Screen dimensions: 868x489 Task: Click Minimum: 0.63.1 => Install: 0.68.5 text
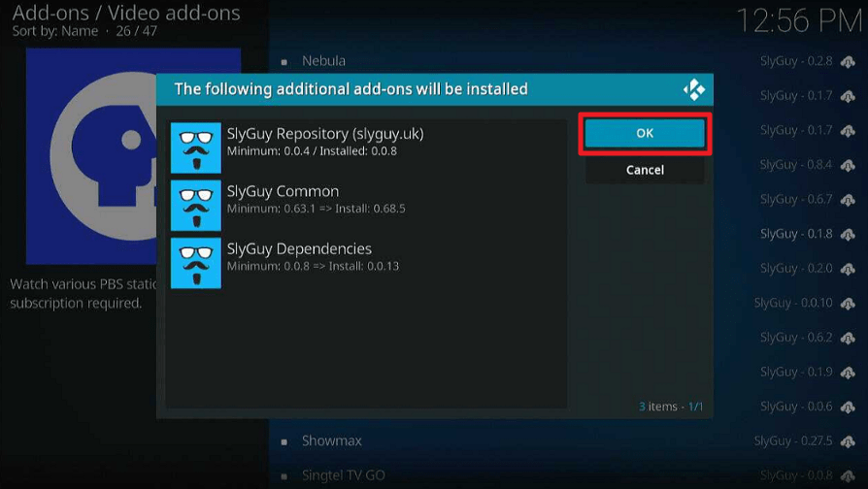pos(317,209)
